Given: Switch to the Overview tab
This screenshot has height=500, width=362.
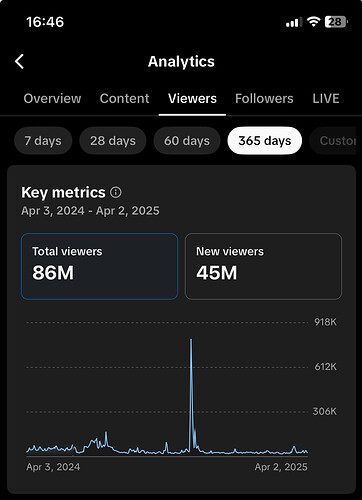Looking at the screenshot, I should 52,98.
